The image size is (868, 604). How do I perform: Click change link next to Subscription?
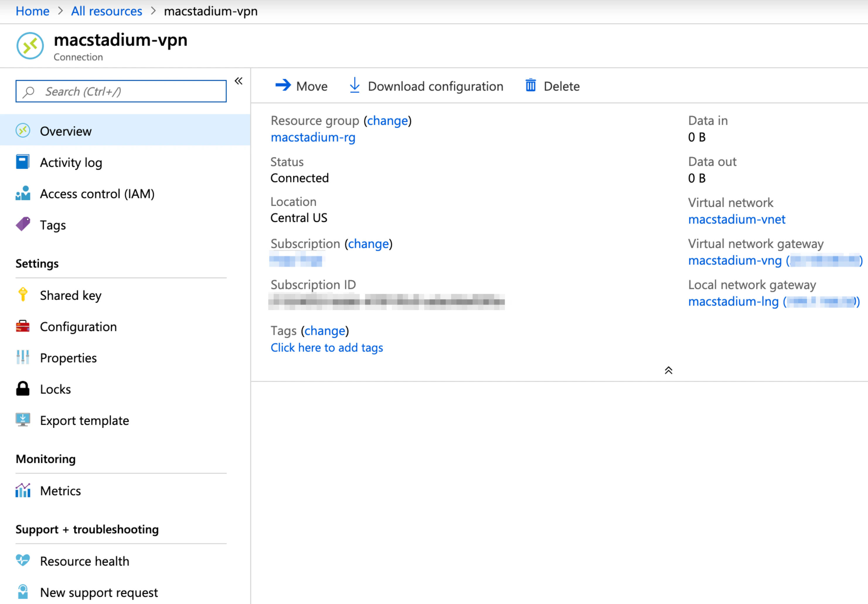click(x=368, y=244)
